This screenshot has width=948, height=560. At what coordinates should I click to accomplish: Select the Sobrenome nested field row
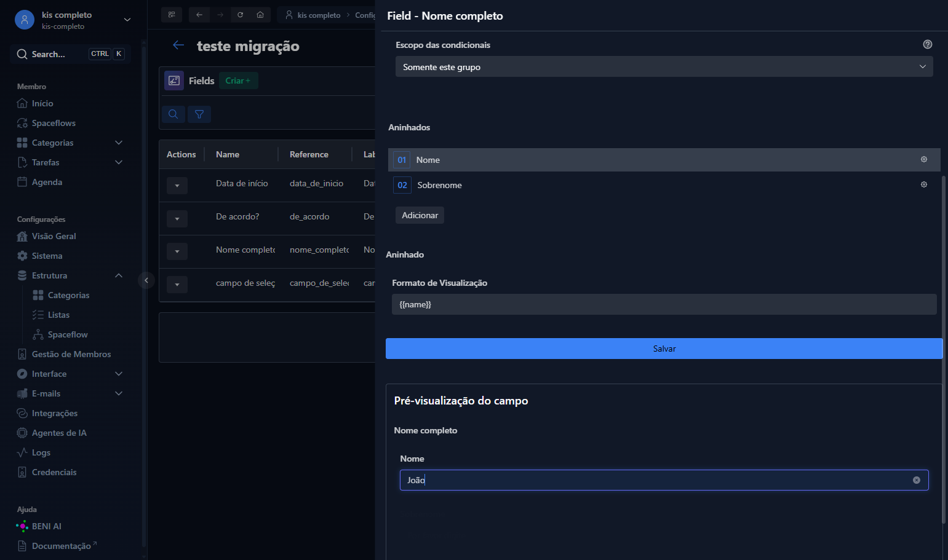click(x=664, y=185)
